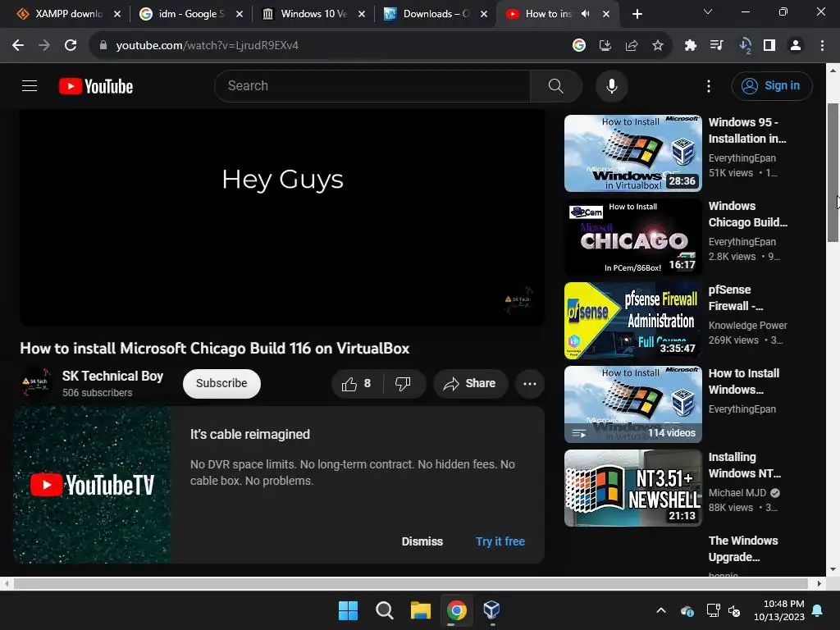Switch to XAMPP download tab
The image size is (840, 630).
coord(67,14)
